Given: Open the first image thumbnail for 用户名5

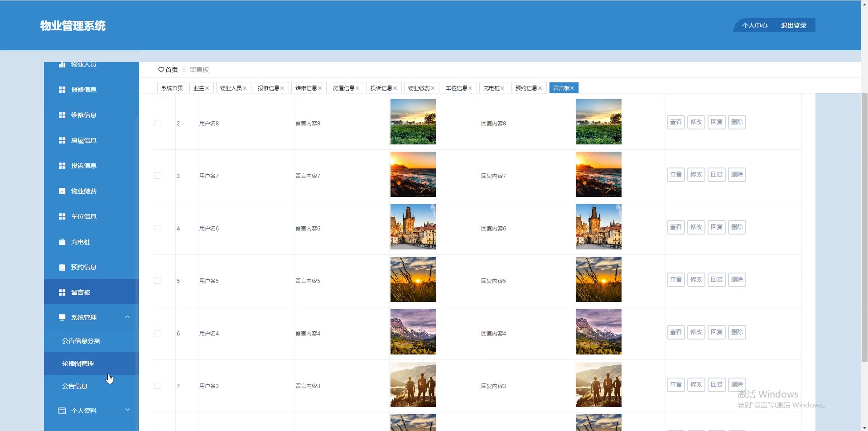Looking at the screenshot, I should pyautogui.click(x=413, y=279).
